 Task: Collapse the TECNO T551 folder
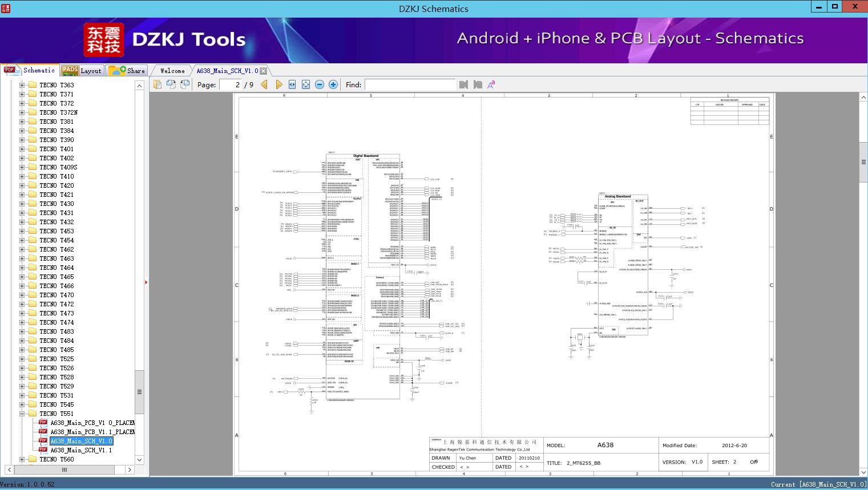click(22, 414)
